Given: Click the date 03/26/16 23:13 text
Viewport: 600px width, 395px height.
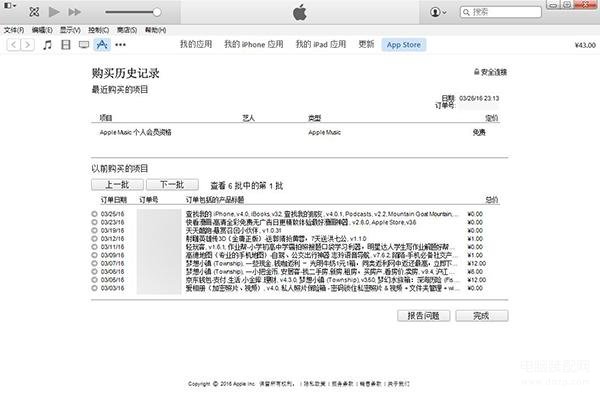Looking at the screenshot, I should pos(479,98).
